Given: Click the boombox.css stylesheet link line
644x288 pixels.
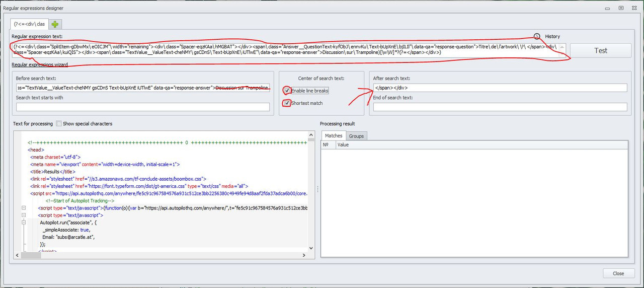Looking at the screenshot, I should (x=118, y=179).
